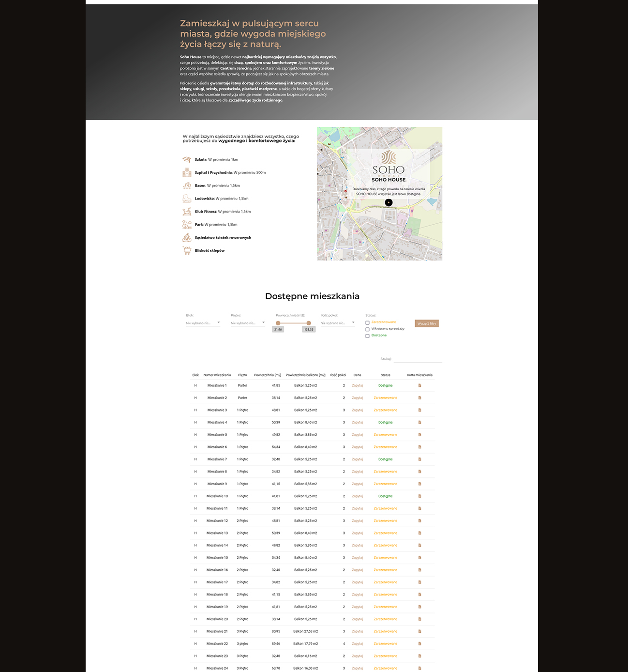Image resolution: width=628 pixels, height=672 pixels.
Task: Click the card icon in Mieszkanie 10 row
Action: coord(419,496)
